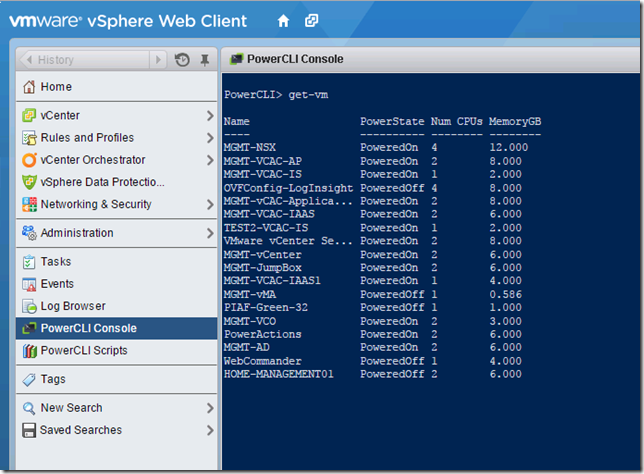Expand the Administration chevron
This screenshot has height=474, width=644.
click(x=210, y=233)
